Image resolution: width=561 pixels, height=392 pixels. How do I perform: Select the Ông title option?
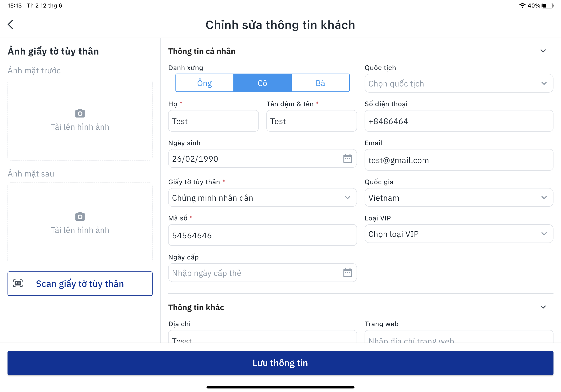click(205, 83)
